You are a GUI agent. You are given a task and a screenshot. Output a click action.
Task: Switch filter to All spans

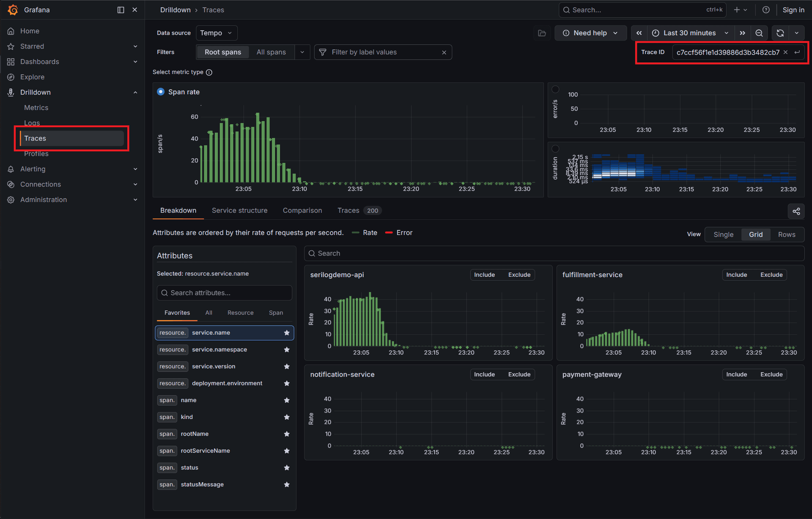[x=272, y=52]
